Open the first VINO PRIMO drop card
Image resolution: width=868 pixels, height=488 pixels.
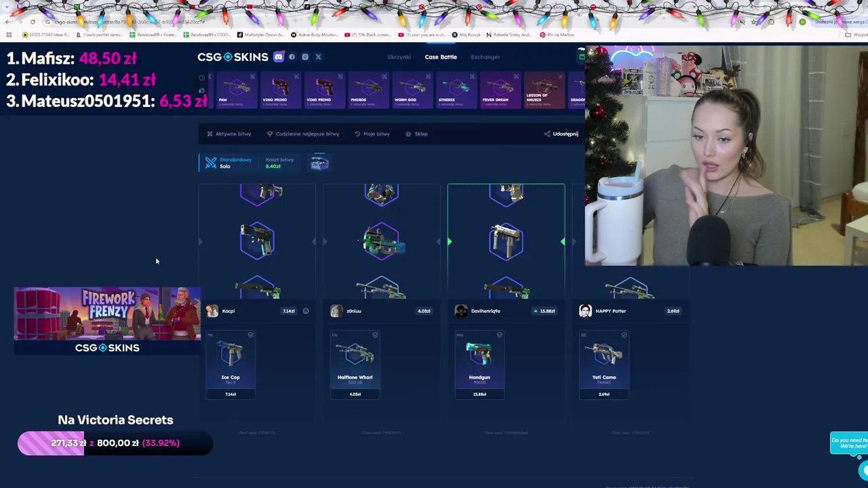[280, 91]
